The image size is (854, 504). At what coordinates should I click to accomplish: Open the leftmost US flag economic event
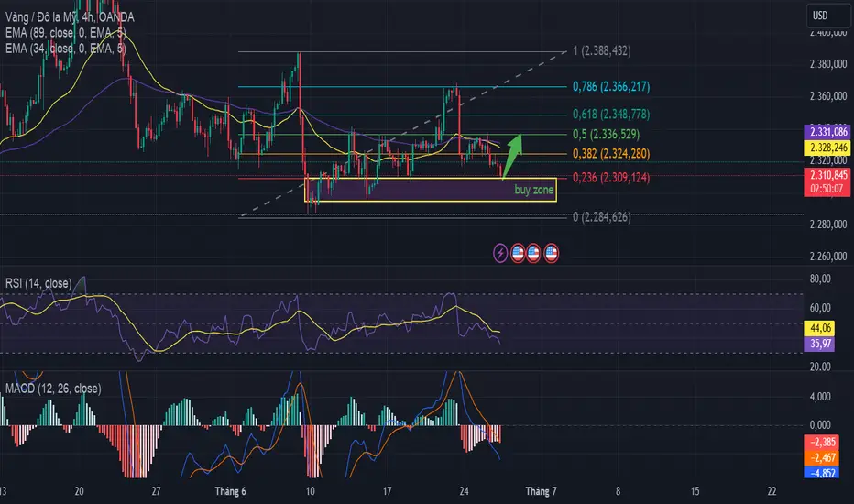click(518, 253)
